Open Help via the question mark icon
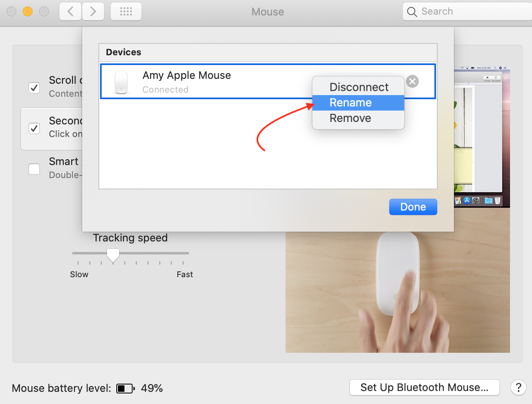 [518, 387]
